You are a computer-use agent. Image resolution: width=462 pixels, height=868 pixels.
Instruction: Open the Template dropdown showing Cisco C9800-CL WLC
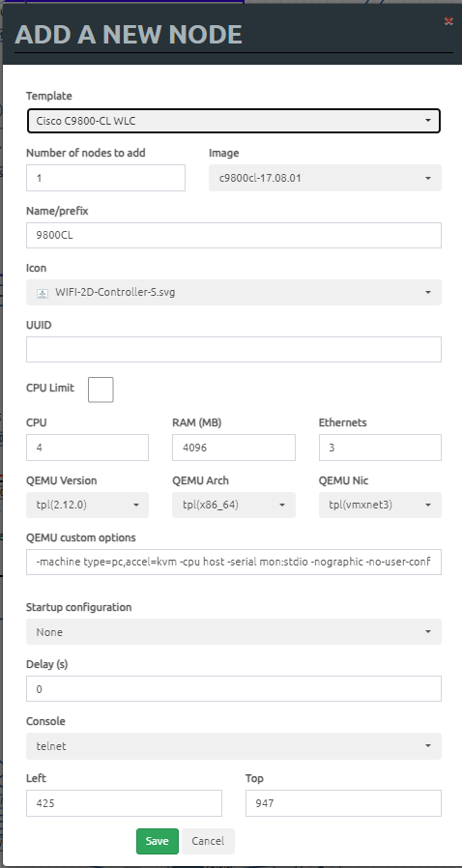point(234,121)
